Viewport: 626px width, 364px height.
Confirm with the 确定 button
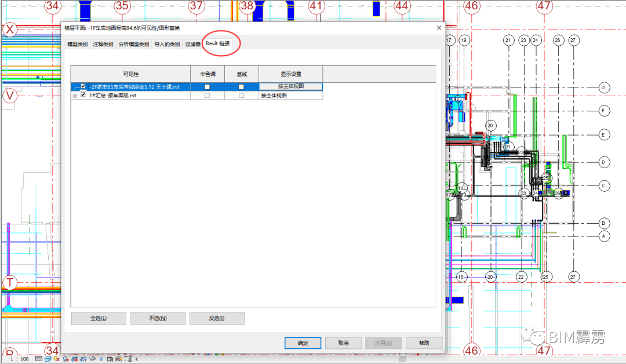[303, 343]
